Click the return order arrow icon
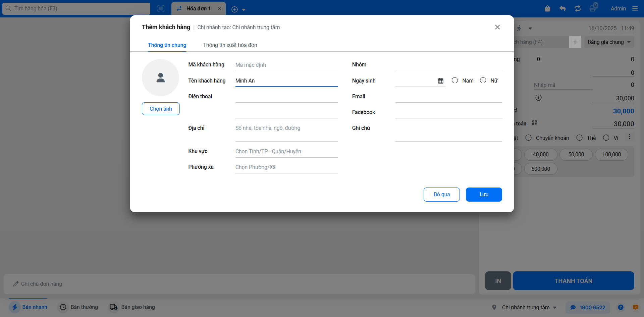644x317 pixels. [x=562, y=9]
